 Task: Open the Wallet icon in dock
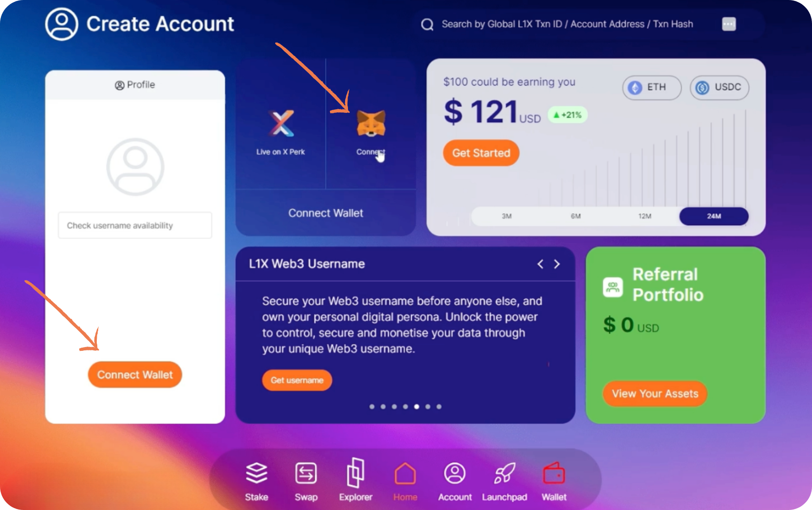(554, 474)
